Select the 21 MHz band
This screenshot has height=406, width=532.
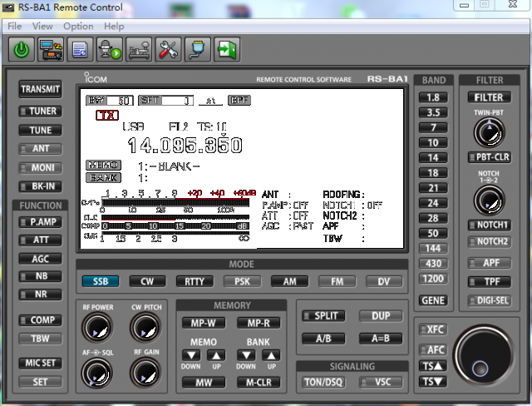(x=433, y=188)
